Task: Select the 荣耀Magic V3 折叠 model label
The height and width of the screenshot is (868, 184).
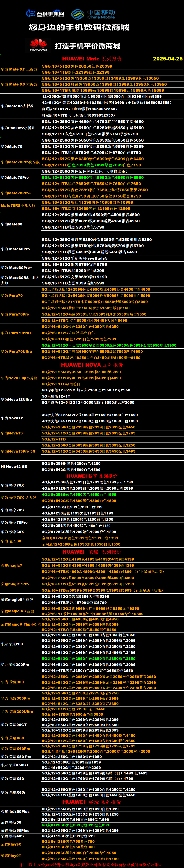Action: [18, 611]
